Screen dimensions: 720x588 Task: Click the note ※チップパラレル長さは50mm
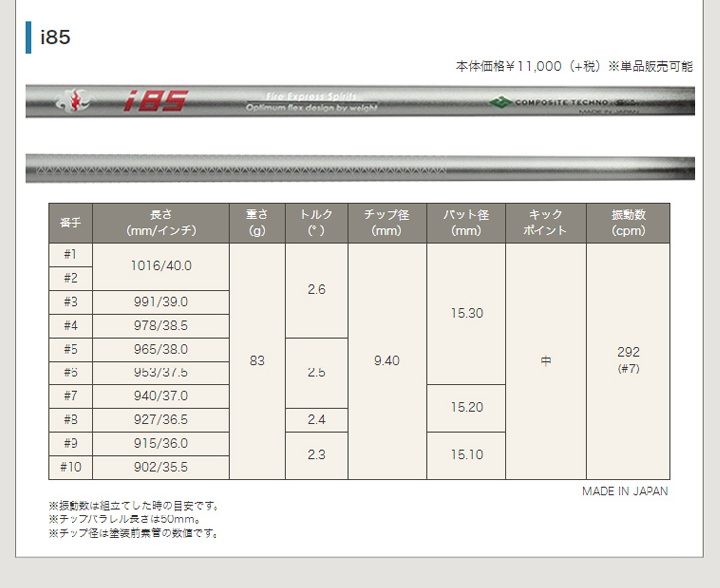tap(124, 520)
